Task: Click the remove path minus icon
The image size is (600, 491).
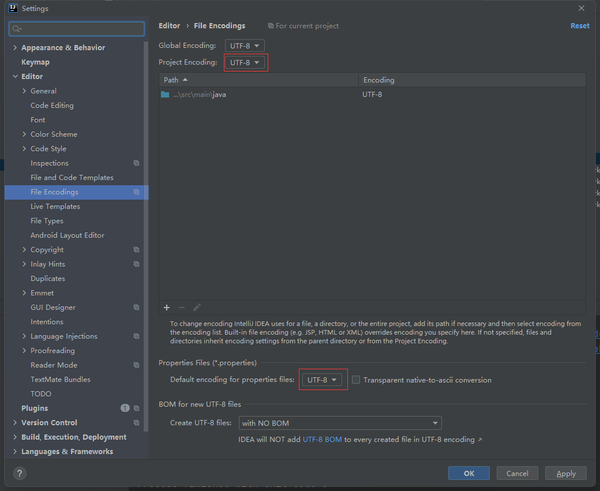Action: point(181,308)
